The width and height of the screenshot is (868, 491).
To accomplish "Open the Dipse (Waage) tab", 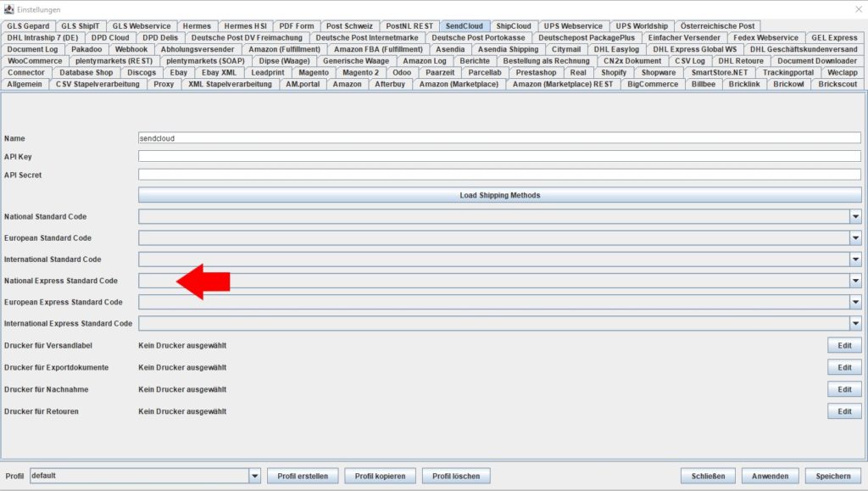I will coord(285,61).
